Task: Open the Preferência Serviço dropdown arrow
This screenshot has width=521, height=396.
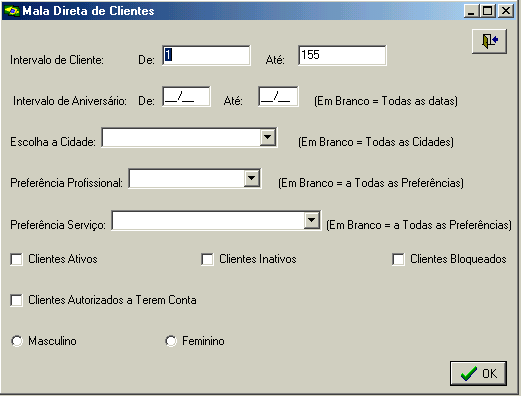Action: pos(312,220)
